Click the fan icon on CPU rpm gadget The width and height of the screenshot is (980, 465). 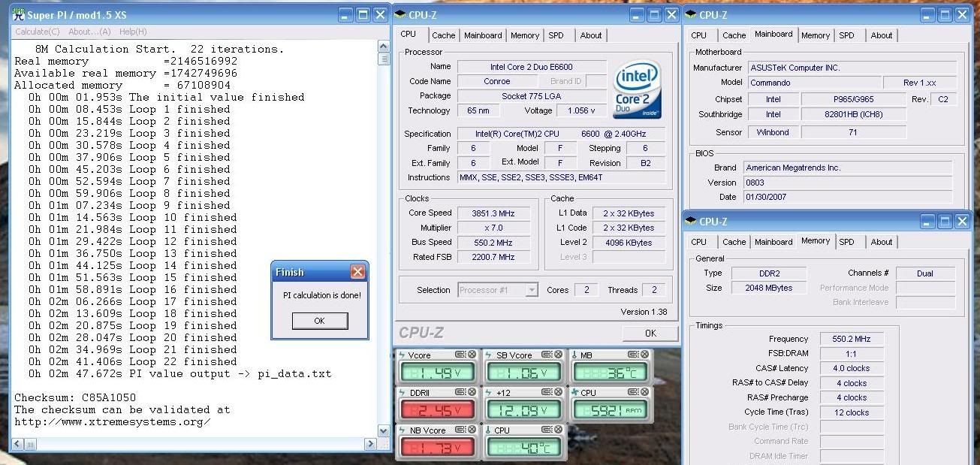[x=575, y=392]
